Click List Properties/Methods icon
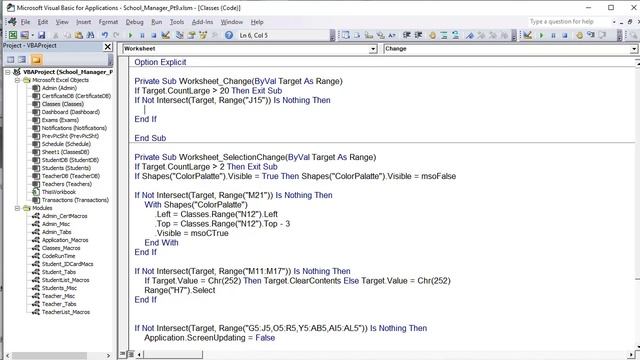This screenshot has height=360, width=640. coord(346,36)
